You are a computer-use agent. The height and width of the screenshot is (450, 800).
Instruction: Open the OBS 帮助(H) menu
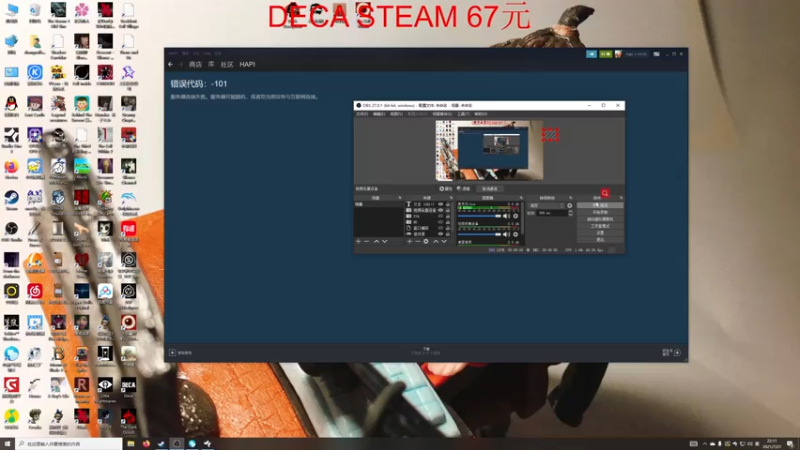[x=481, y=114]
